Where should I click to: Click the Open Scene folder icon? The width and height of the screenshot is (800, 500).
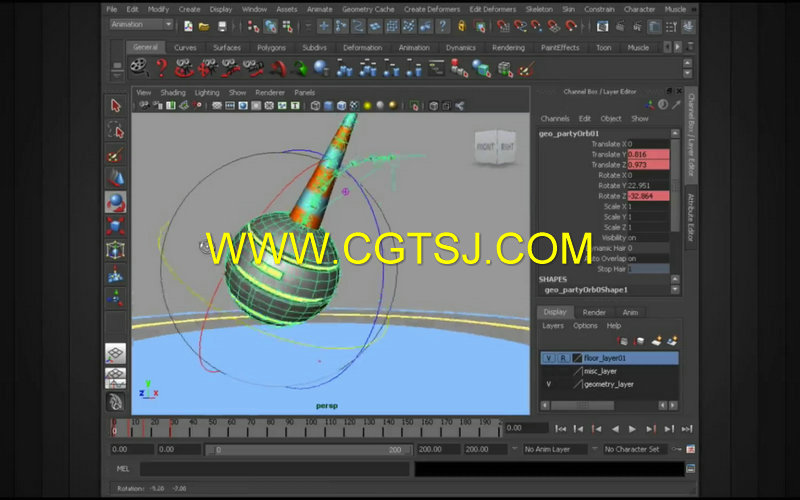point(204,26)
